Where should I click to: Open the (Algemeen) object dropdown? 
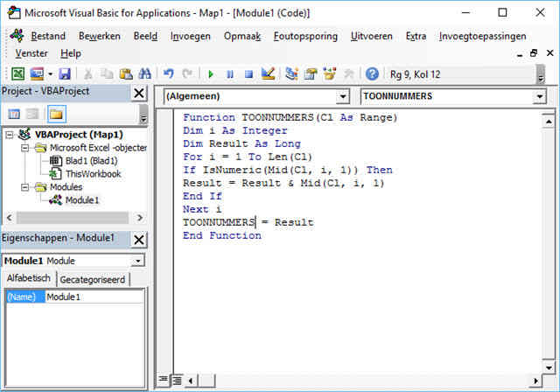342,96
